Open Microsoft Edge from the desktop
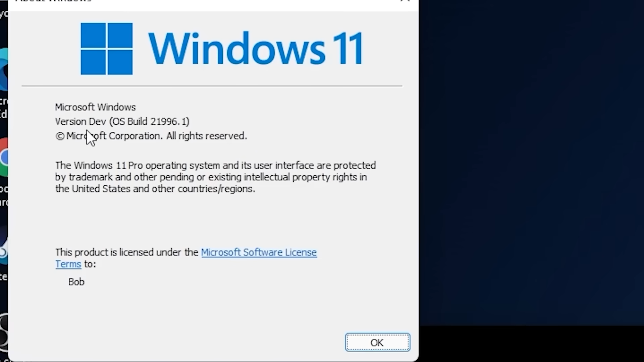Viewport: 644px width, 362px height. [3, 67]
